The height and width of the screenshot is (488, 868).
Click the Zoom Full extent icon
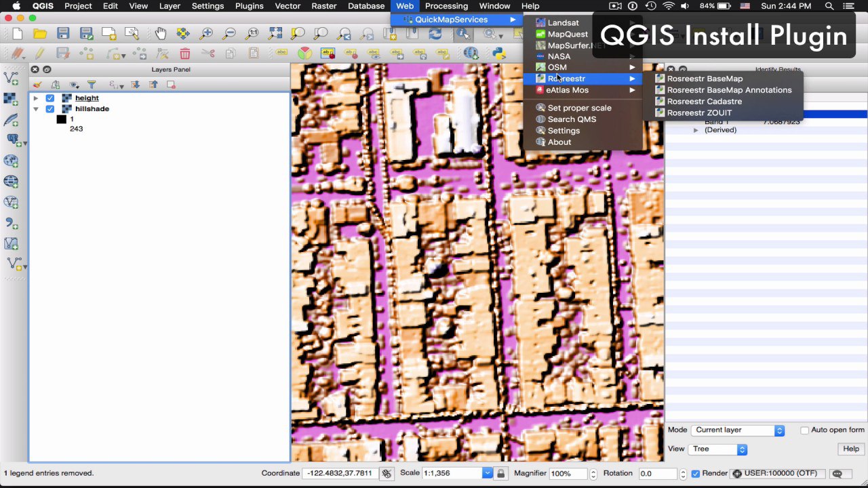(275, 33)
